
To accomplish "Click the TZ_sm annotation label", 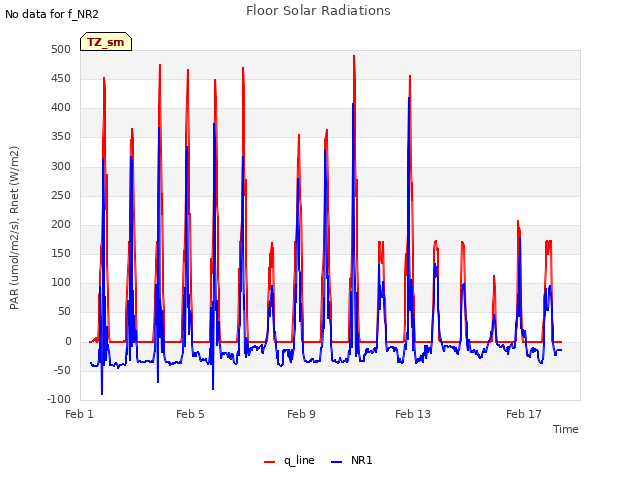I will (106, 42).
